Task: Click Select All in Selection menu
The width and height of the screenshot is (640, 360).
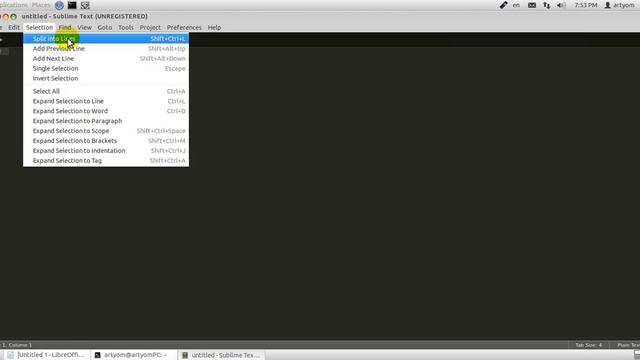Action: (106, 91)
